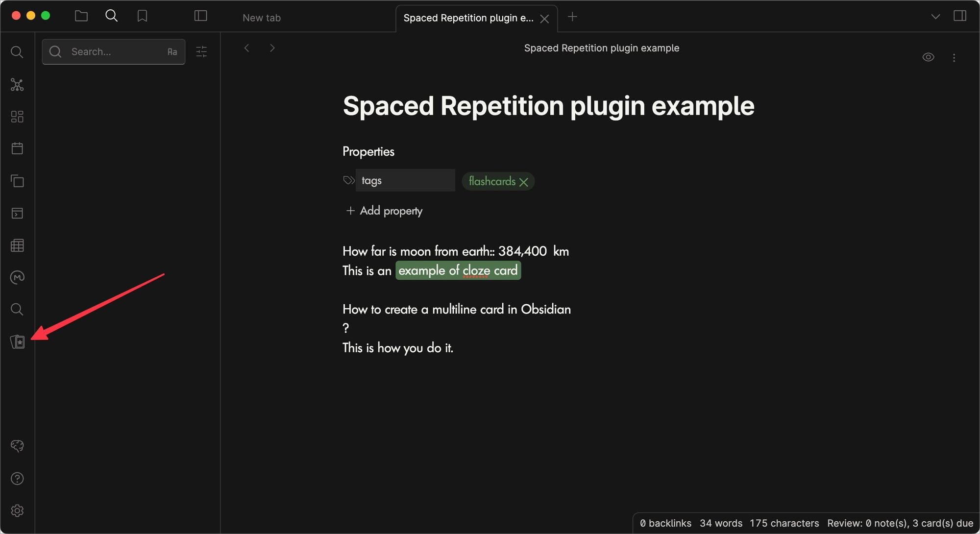Viewport: 980px width, 534px height.
Task: Remove the flashcards tag
Action: coord(524,182)
